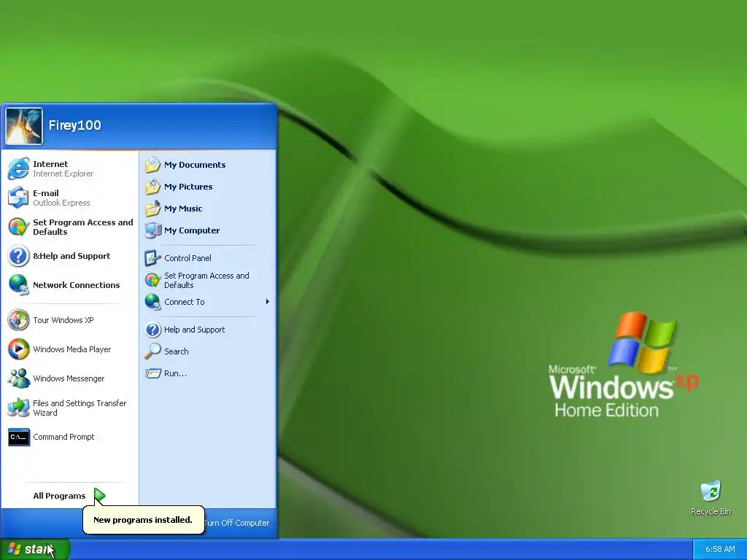Open the &Help and Support question mark icon
The width and height of the screenshot is (747, 560).
(18, 256)
